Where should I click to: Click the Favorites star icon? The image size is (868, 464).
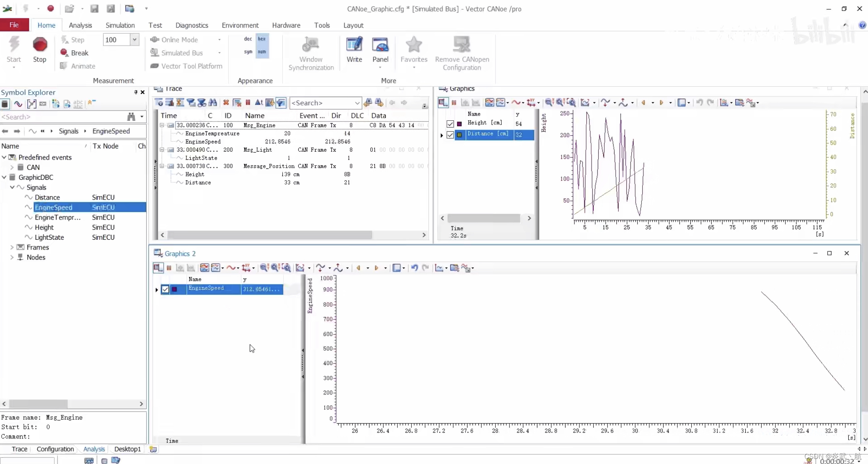[414, 45]
